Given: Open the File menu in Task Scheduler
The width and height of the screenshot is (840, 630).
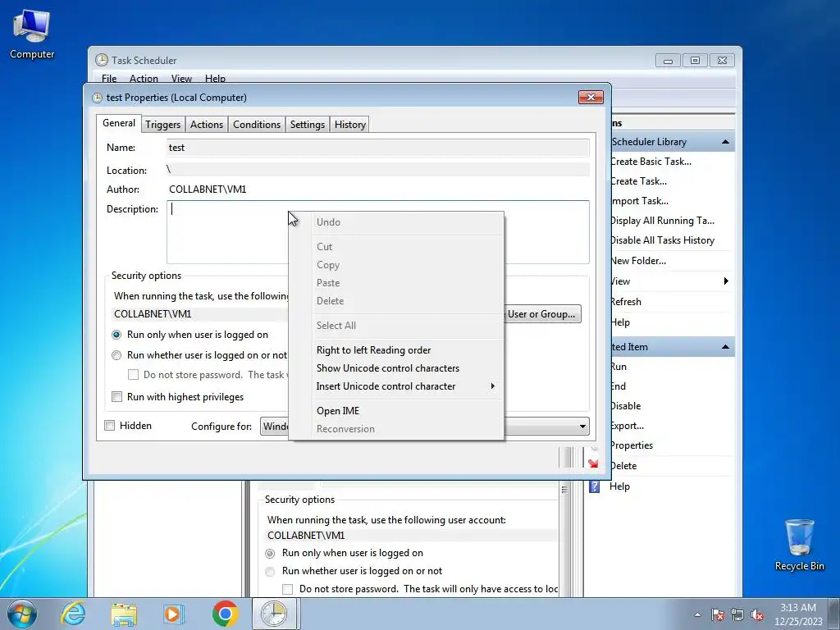Looking at the screenshot, I should (x=109, y=79).
